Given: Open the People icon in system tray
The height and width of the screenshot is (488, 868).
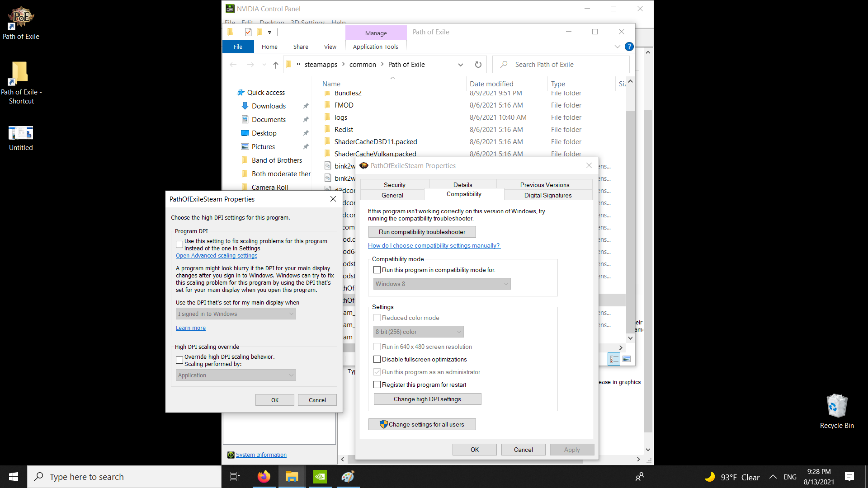Looking at the screenshot, I should (640, 477).
